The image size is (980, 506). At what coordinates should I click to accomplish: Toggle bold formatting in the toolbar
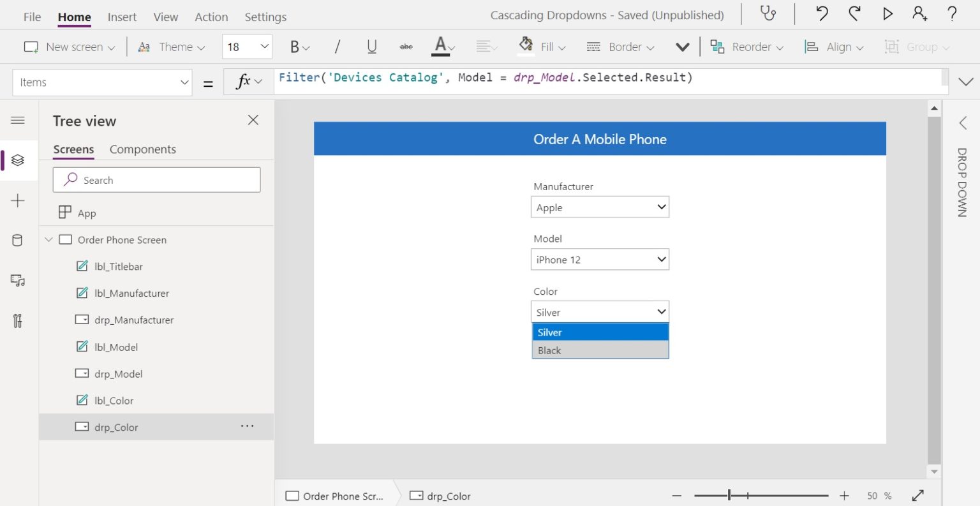pos(293,46)
